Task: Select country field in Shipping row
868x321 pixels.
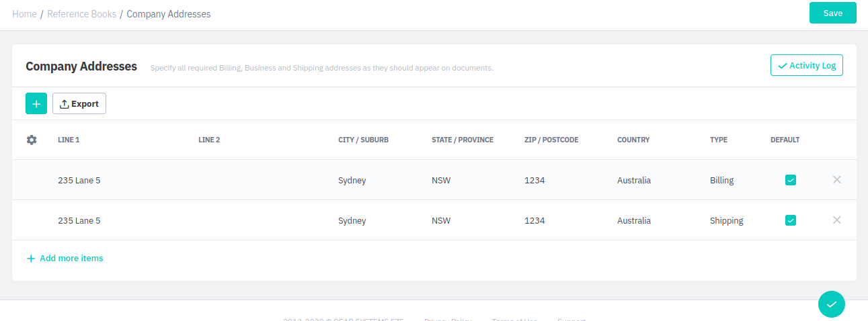Action: tap(633, 220)
